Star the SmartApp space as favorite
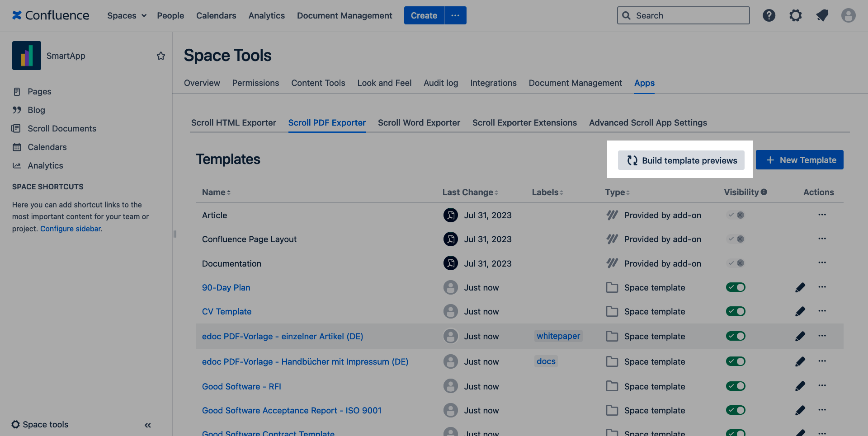 coord(161,56)
